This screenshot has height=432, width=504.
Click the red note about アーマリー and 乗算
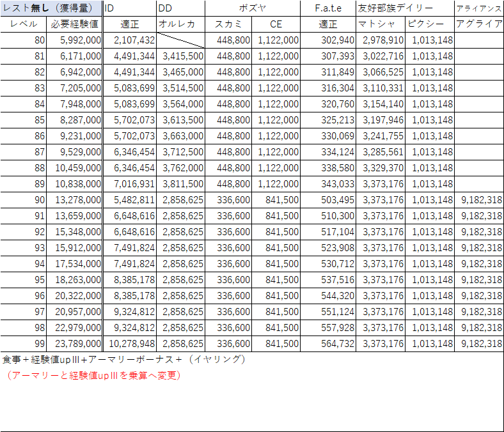[93, 375]
